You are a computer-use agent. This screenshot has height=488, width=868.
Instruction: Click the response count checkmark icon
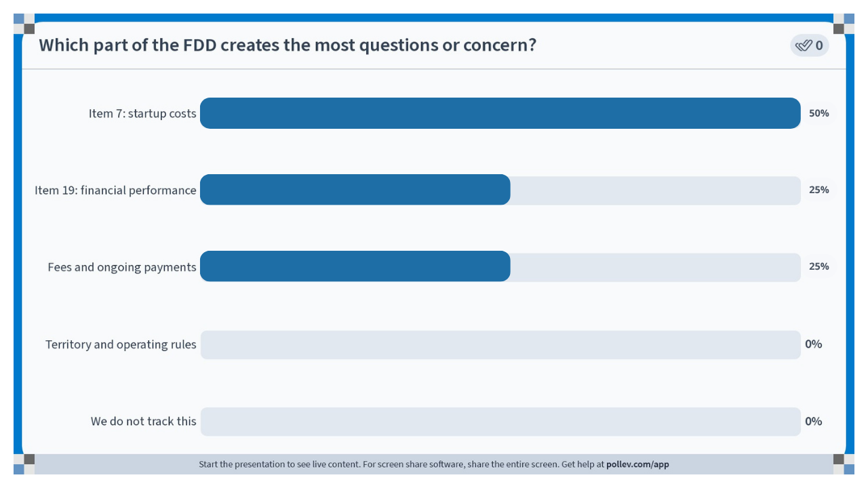click(804, 45)
